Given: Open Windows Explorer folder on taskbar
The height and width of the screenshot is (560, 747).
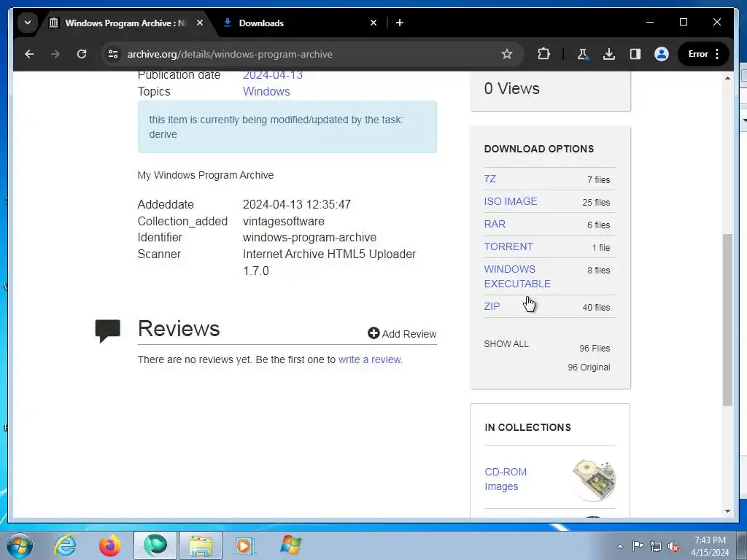Looking at the screenshot, I should [201, 545].
